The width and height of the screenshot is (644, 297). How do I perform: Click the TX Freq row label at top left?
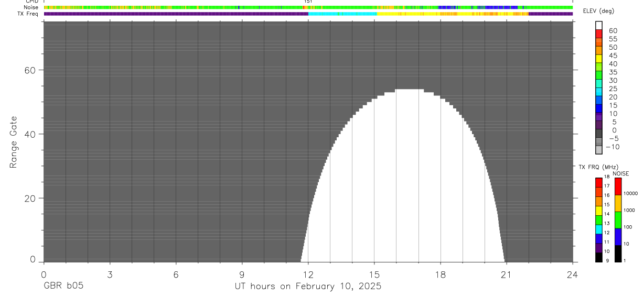pyautogui.click(x=28, y=14)
